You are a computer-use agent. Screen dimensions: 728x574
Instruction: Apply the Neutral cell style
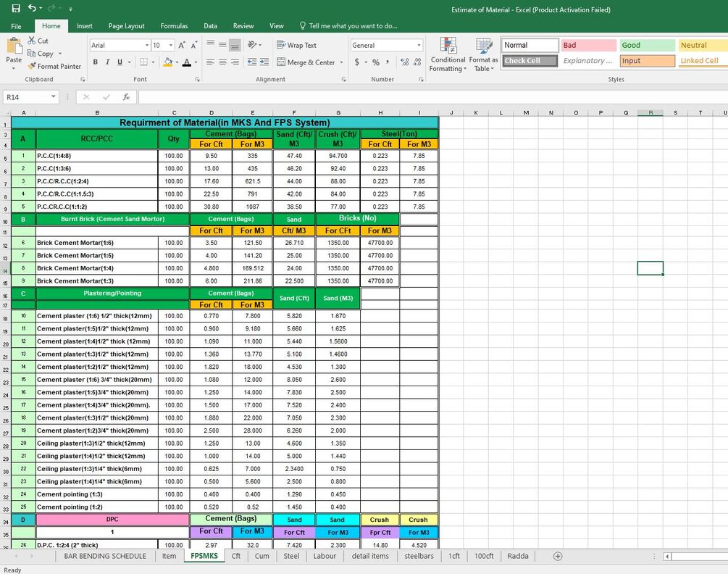point(703,45)
